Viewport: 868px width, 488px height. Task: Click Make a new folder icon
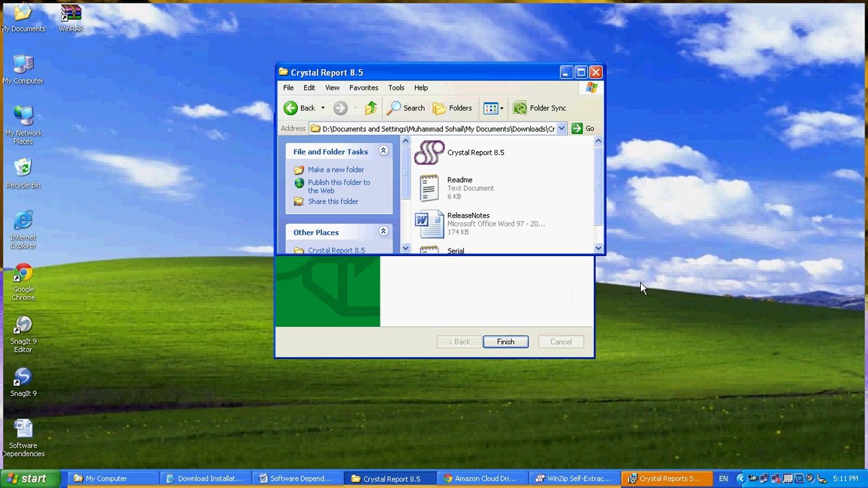click(x=299, y=170)
